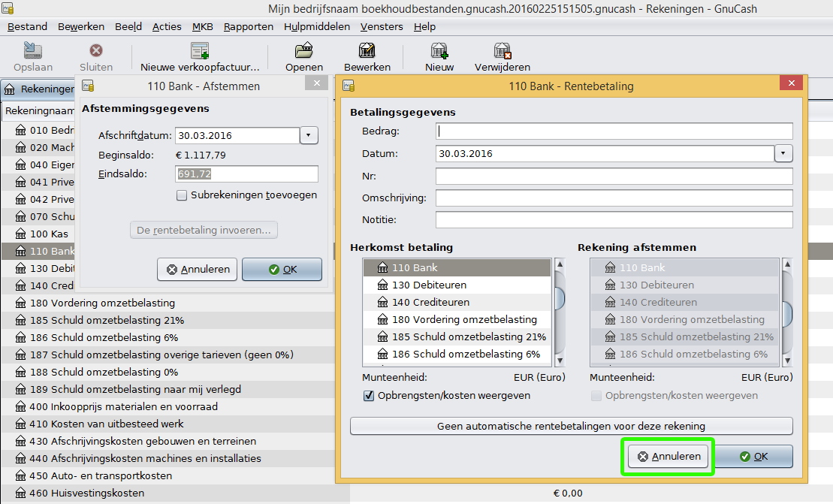
Task: Click icon beside 460 Huisvestingskosten
Action: 21,493
